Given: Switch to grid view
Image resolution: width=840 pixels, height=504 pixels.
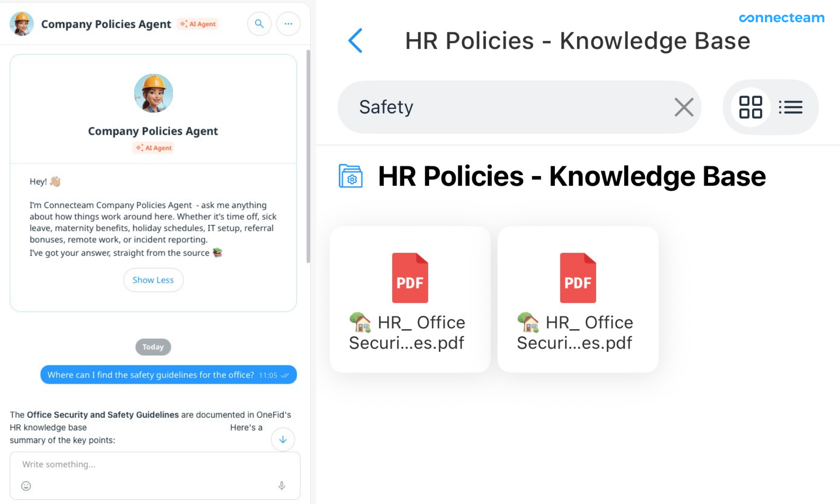Looking at the screenshot, I should pos(751,107).
